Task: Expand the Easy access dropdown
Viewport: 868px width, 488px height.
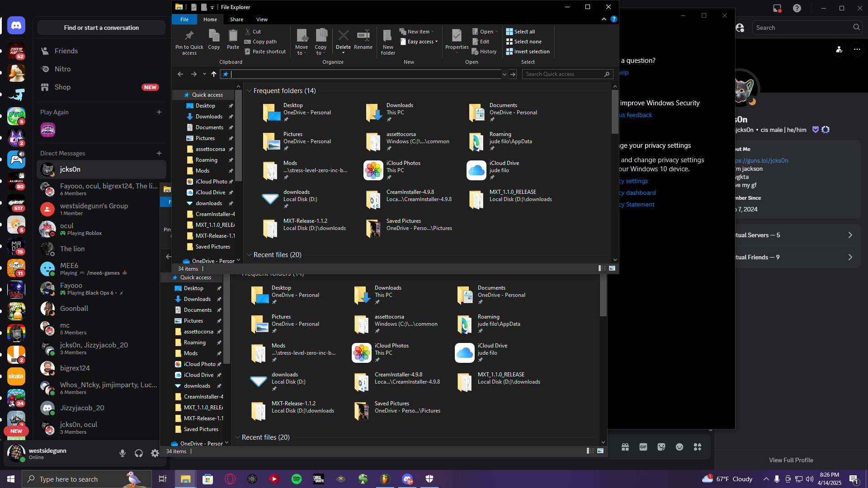Action: 420,42
